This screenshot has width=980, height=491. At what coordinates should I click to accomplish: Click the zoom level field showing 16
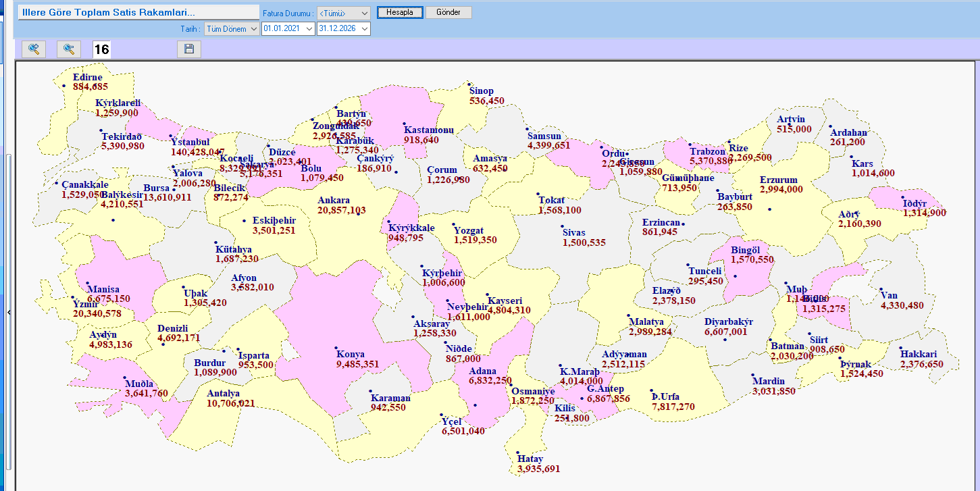[x=101, y=49]
